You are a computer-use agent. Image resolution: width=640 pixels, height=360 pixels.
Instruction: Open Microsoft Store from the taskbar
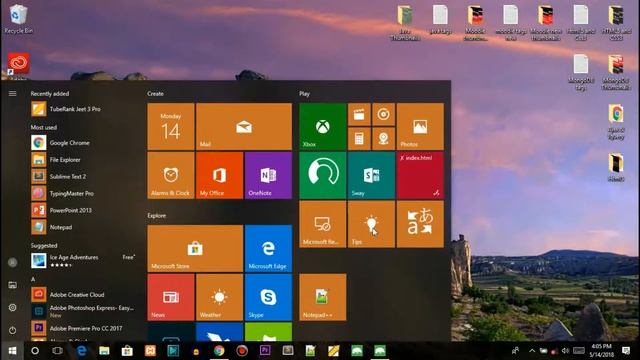pyautogui.click(x=127, y=351)
